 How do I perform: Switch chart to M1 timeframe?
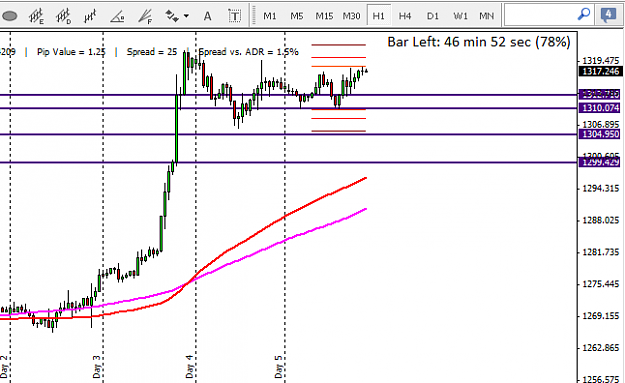269,16
